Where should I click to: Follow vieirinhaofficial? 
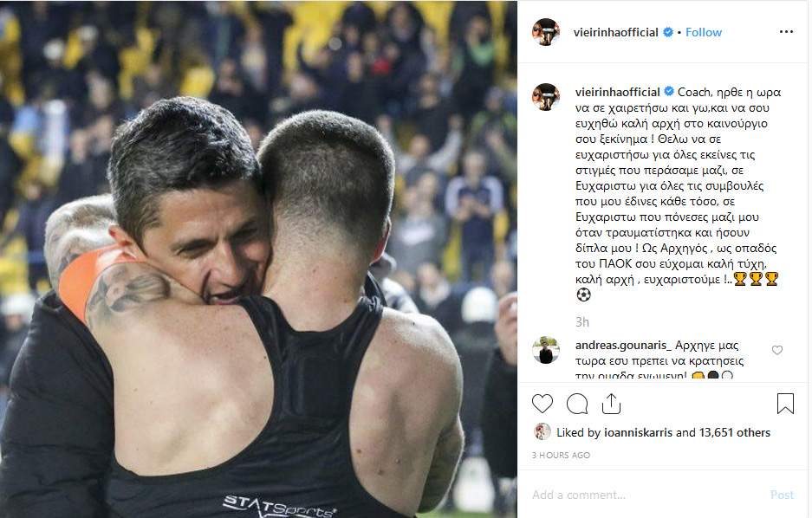704,32
